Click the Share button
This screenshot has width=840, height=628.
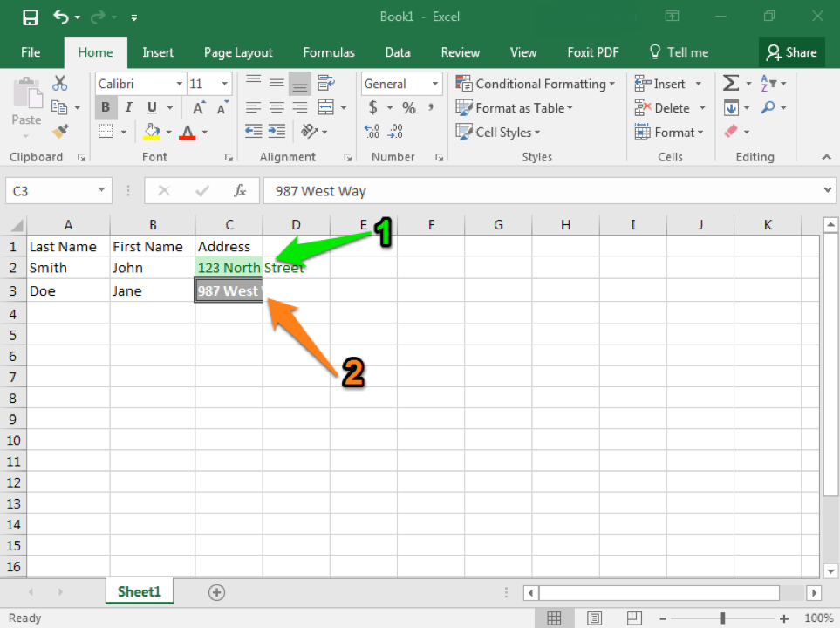(791, 52)
